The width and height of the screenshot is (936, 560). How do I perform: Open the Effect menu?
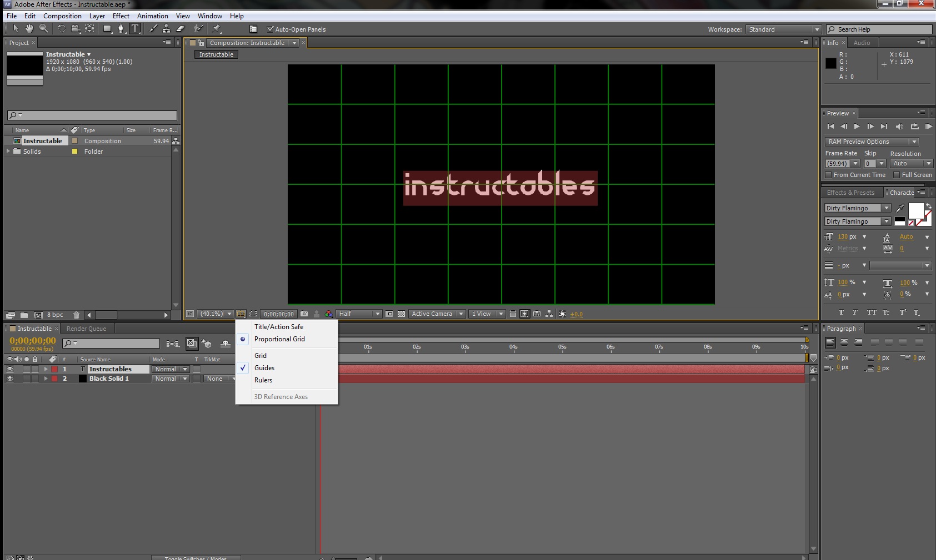point(121,16)
